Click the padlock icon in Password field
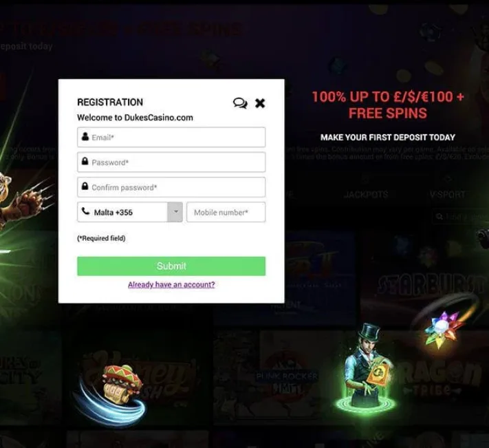The width and height of the screenshot is (489, 448). click(85, 161)
